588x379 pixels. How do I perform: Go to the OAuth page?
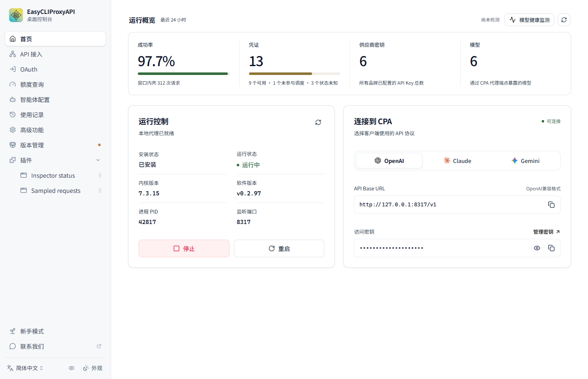(x=55, y=69)
